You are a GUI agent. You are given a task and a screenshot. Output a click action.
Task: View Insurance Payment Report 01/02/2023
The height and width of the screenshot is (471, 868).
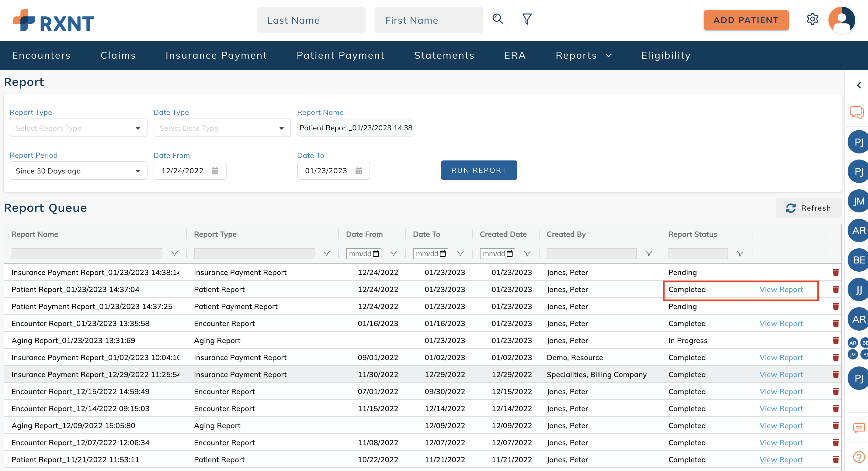coord(781,358)
